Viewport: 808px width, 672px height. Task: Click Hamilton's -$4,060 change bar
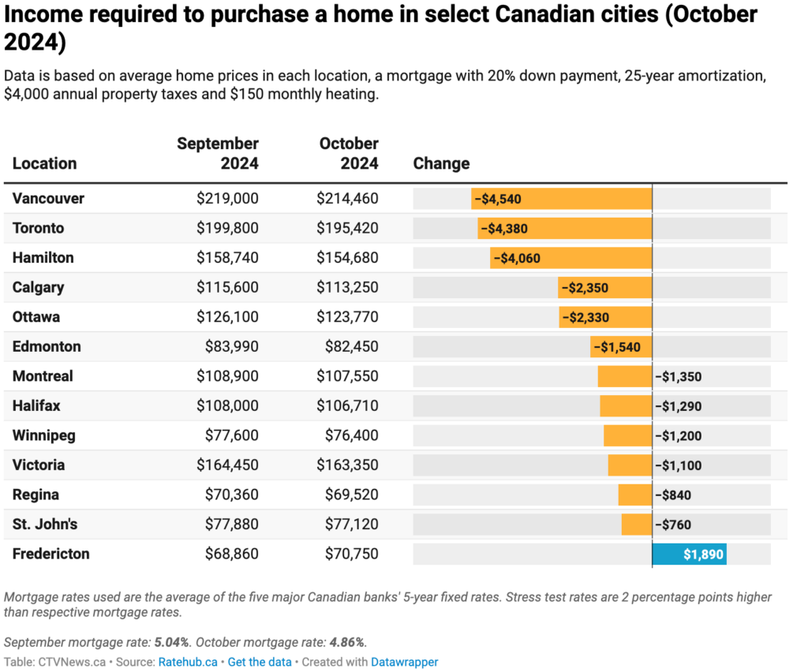570,258
